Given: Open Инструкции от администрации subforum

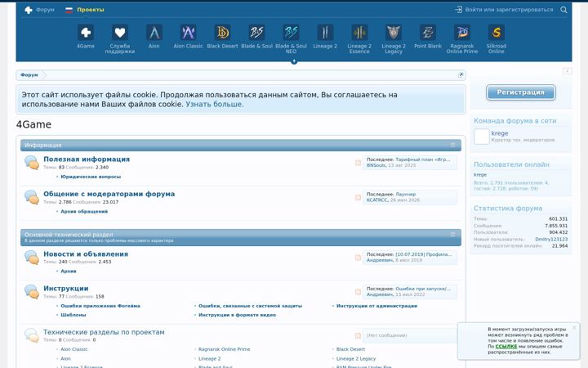Looking at the screenshot, I should pyautogui.click(x=376, y=306).
